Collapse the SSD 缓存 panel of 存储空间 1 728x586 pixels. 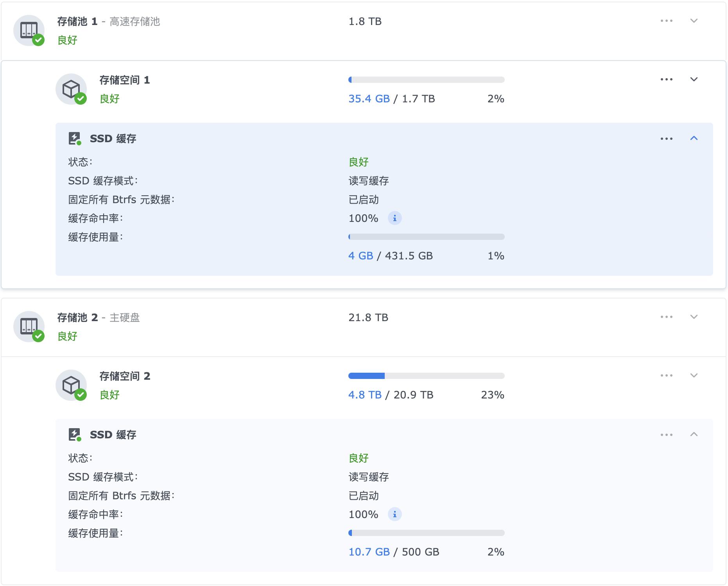coord(693,138)
